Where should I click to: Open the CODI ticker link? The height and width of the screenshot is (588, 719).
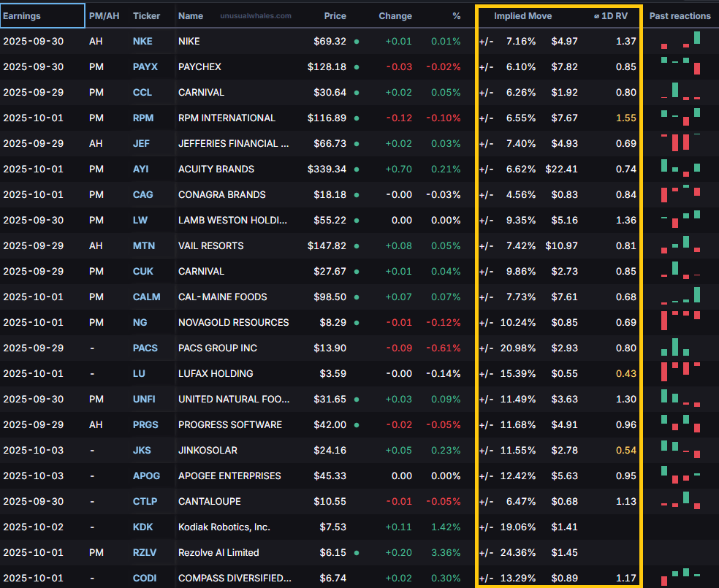coord(145,579)
